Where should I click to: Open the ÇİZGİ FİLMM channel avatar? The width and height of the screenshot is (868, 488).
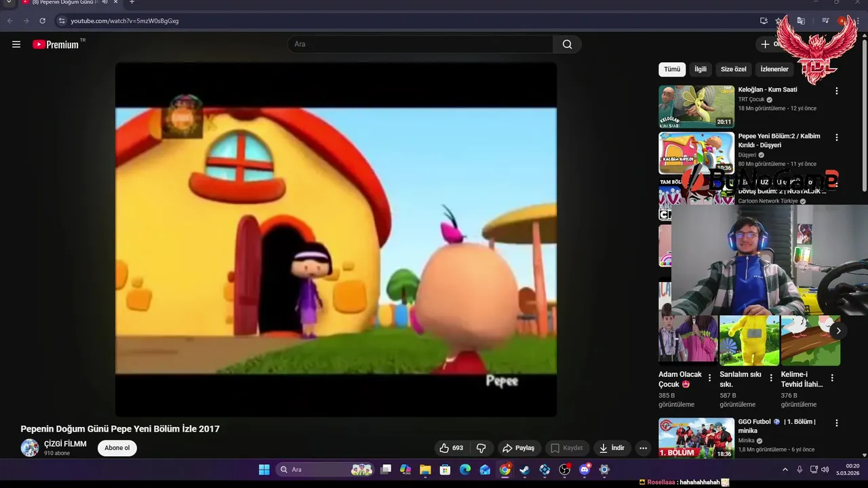[30, 448]
